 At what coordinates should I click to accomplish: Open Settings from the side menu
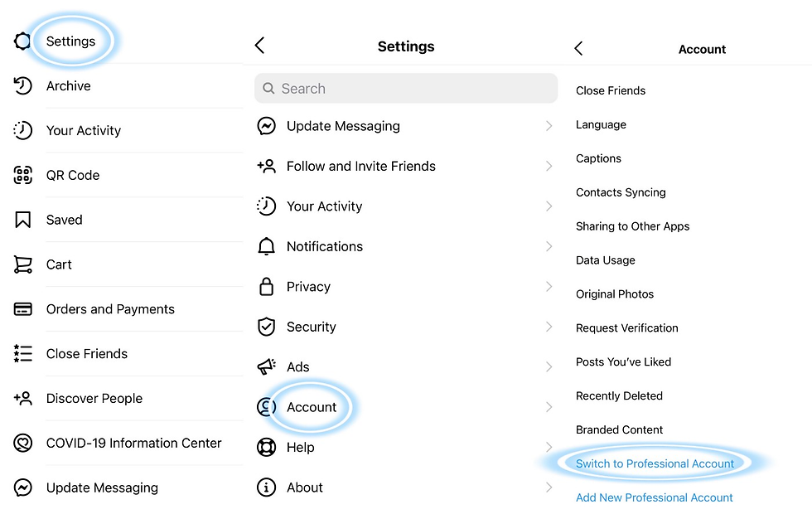coord(70,41)
